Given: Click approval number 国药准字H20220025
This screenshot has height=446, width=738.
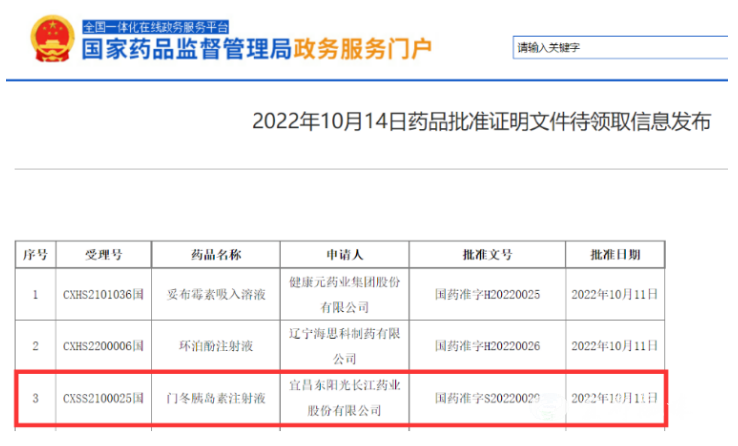Looking at the screenshot, I should click(487, 295).
